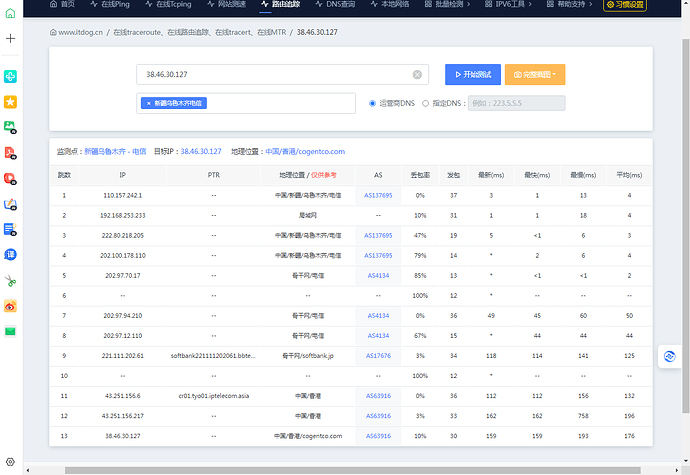Select IP 192.168.253.233 in hop 2

click(123, 215)
